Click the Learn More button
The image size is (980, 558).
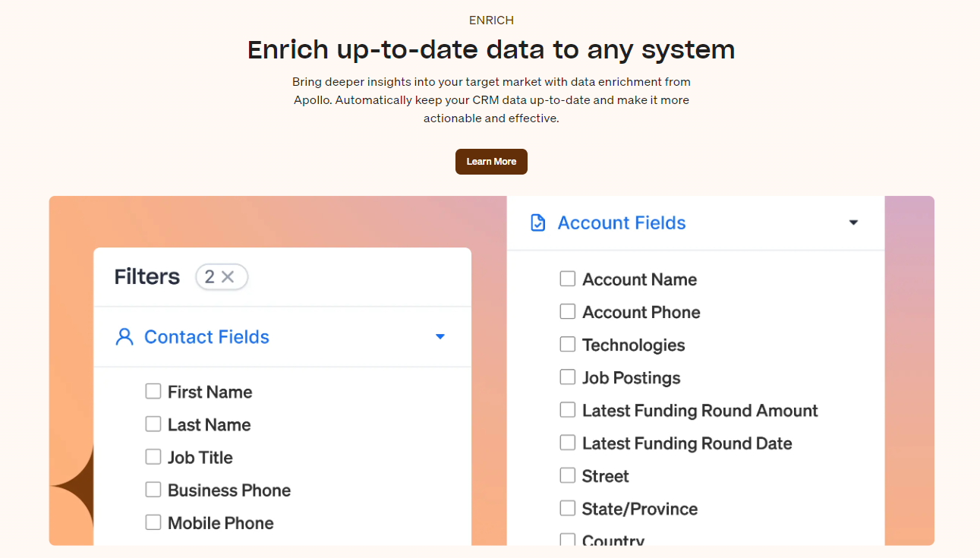(x=491, y=162)
